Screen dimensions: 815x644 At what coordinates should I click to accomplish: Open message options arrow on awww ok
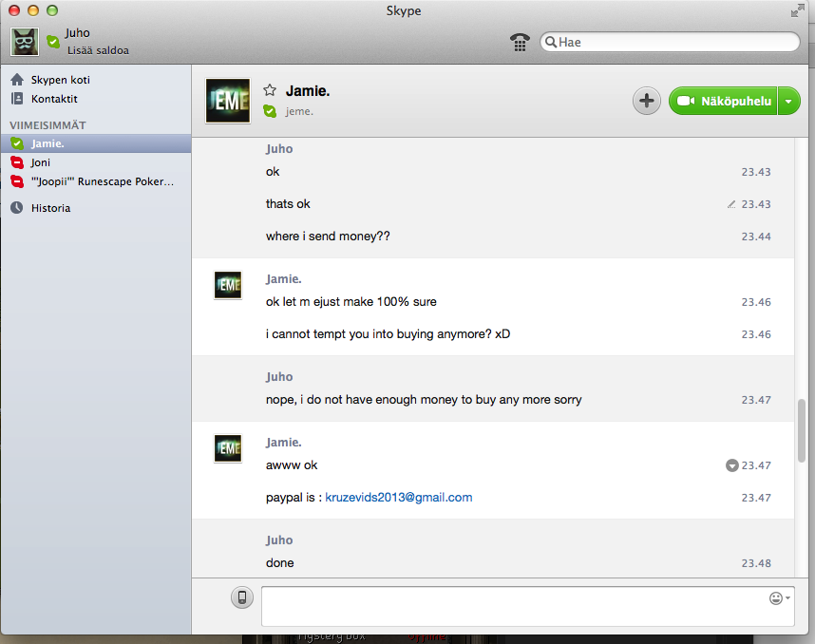(x=731, y=465)
